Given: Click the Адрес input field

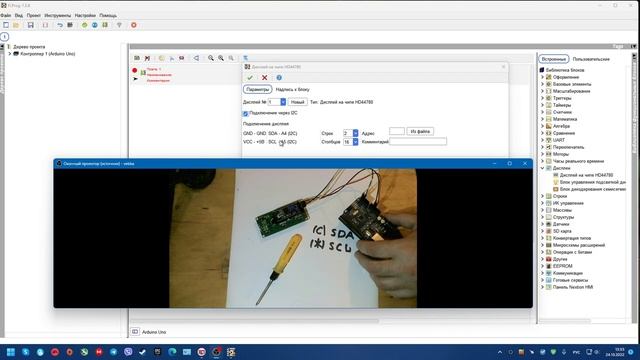Looking at the screenshot, I should [x=397, y=131].
